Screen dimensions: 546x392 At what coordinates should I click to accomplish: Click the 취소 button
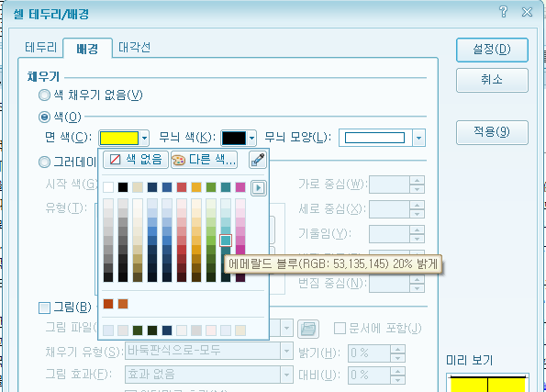(x=492, y=80)
